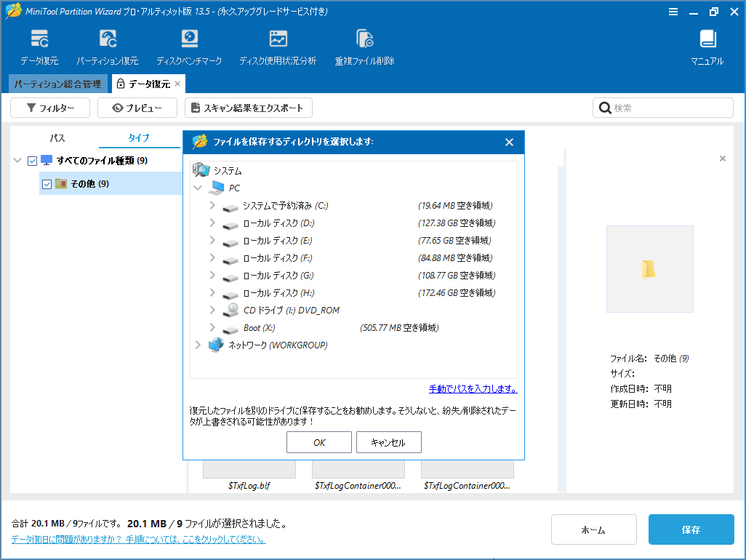This screenshot has width=746, height=560.
Task: Switch to the パーティション総合管理 tab
Action: click(58, 84)
